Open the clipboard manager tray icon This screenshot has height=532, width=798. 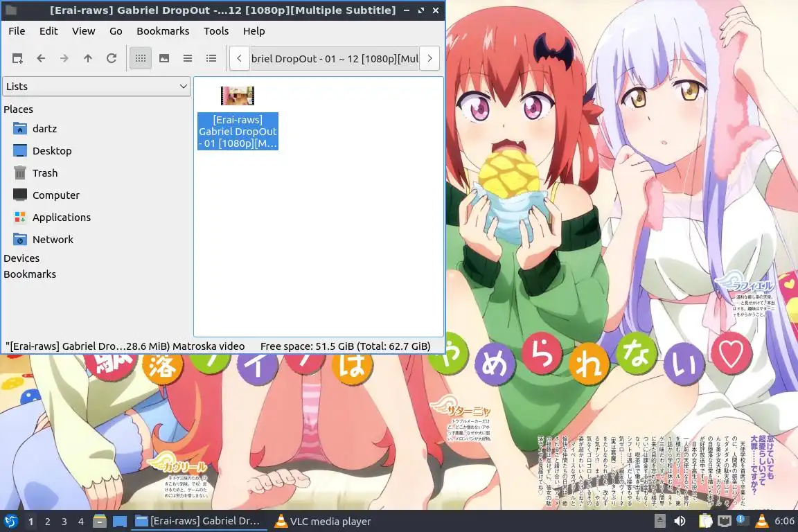pyautogui.click(x=705, y=521)
